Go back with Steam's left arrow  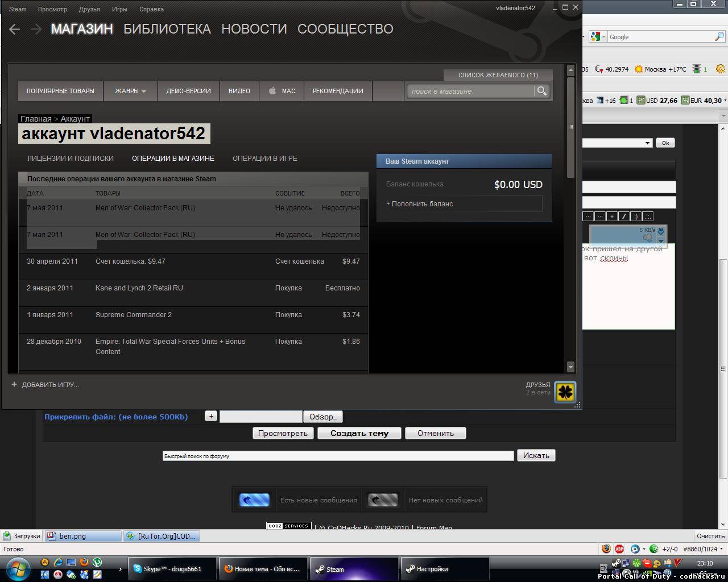[15, 29]
